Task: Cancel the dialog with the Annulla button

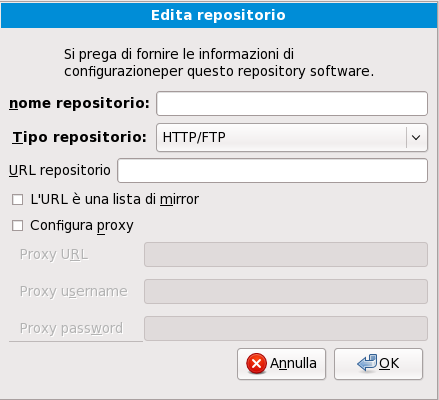Action: click(281, 364)
